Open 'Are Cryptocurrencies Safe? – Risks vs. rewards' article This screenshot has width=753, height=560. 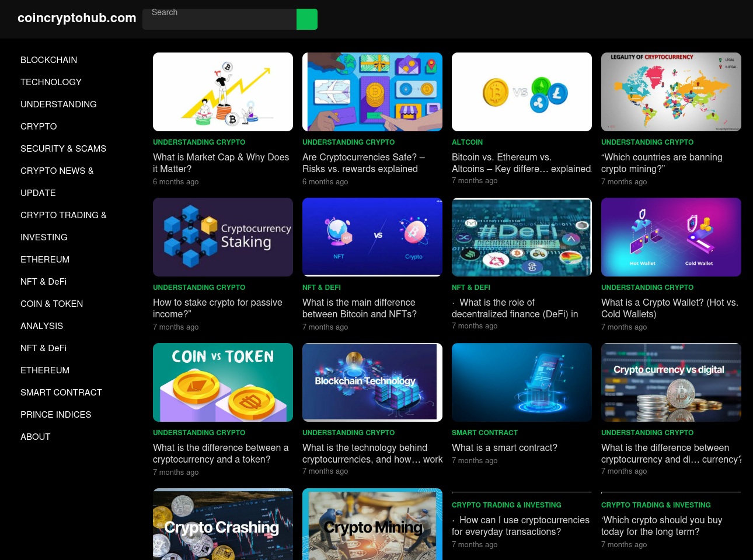(x=364, y=163)
